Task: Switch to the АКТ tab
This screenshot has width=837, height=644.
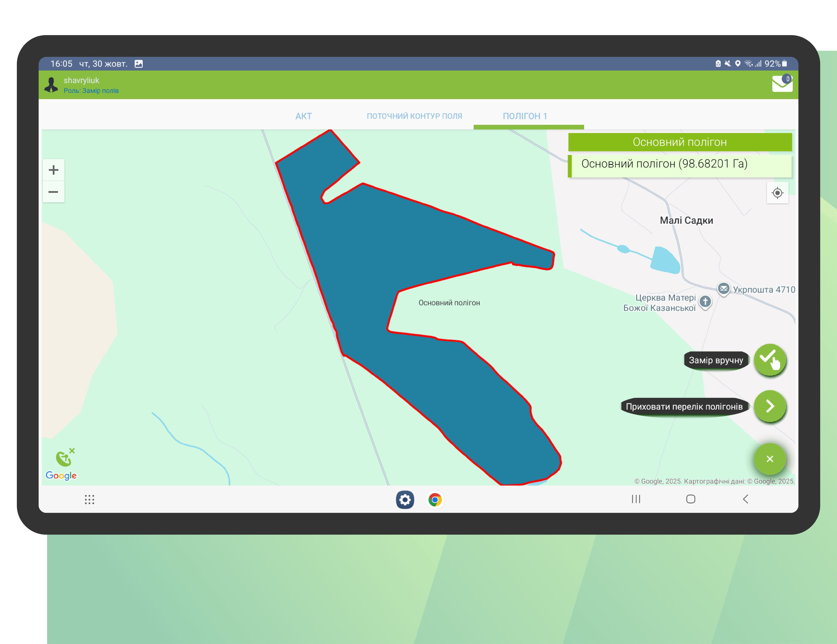Action: 303,116
